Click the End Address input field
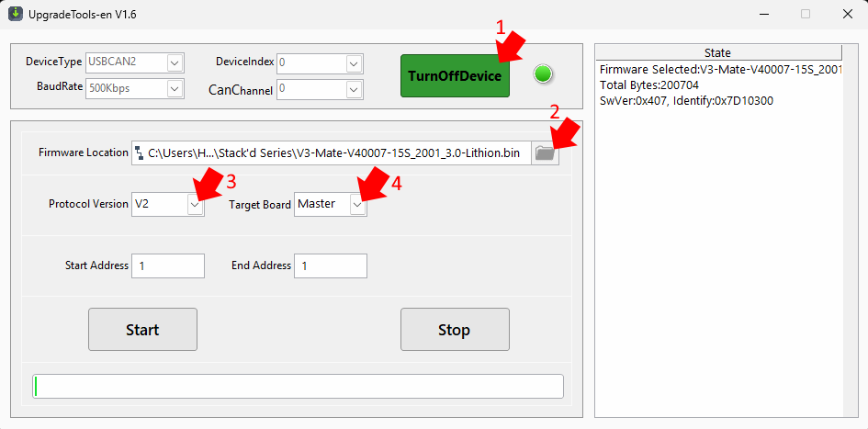 [x=331, y=265]
